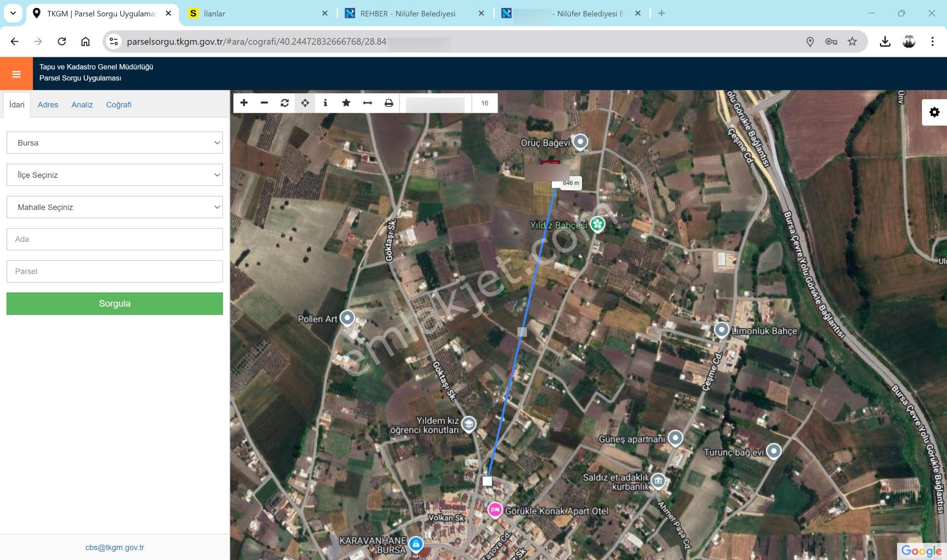Screen dimensions: 947x560
Task: Click the gray midpoint handle on measurement line
Action: [x=522, y=332]
